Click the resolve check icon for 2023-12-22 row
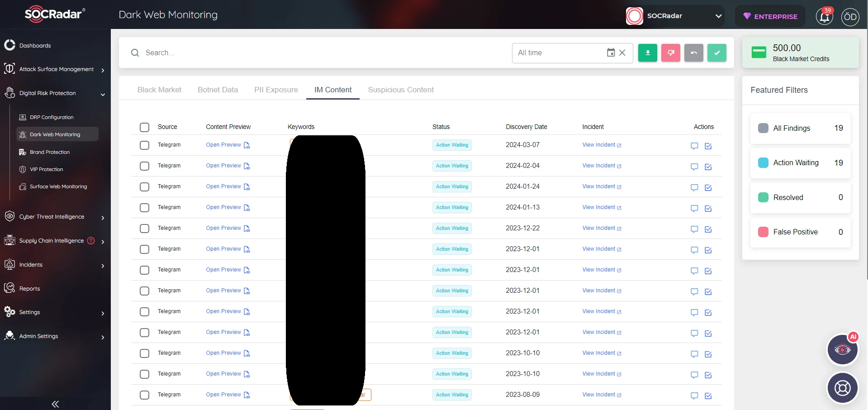868x410 pixels. tap(708, 229)
